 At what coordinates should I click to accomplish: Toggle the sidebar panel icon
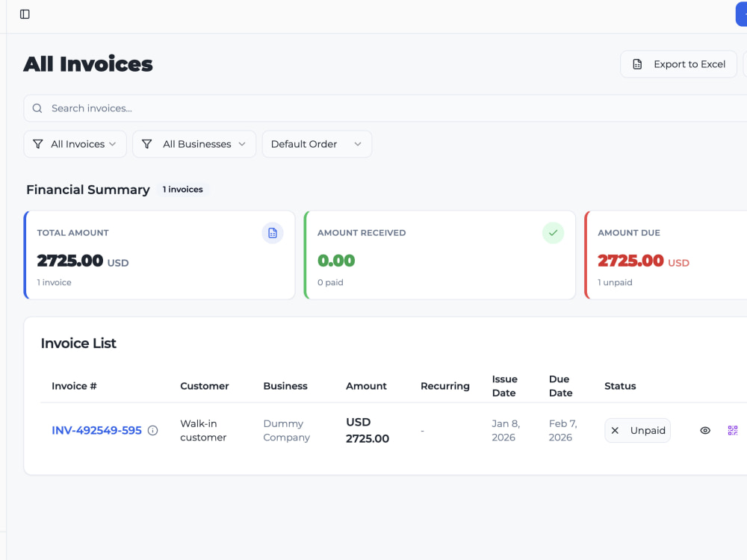(x=25, y=14)
